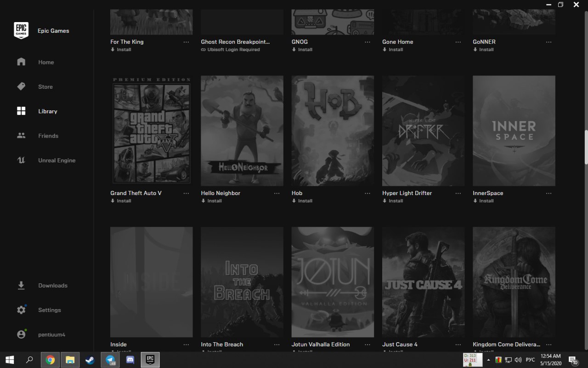Screen dimensions: 588x368
Task: Click the Just Cause 4 cover art
Action: tap(423, 282)
